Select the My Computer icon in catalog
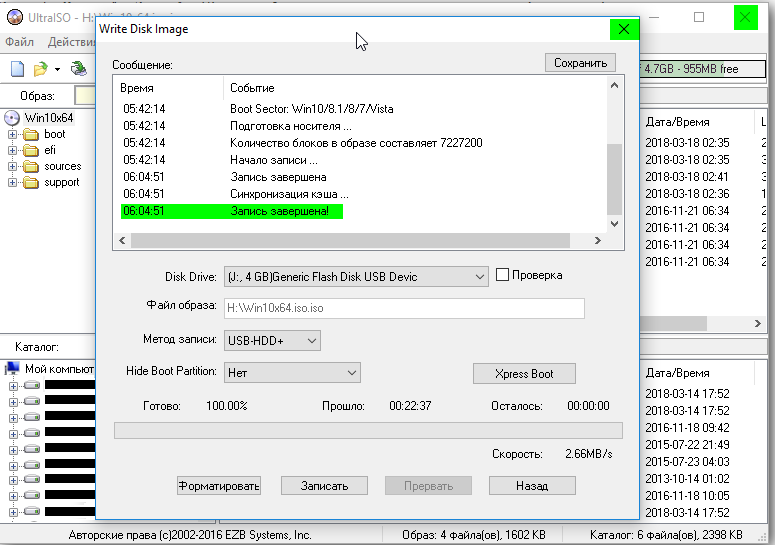Viewport: 775px width, 545px height. (13, 369)
